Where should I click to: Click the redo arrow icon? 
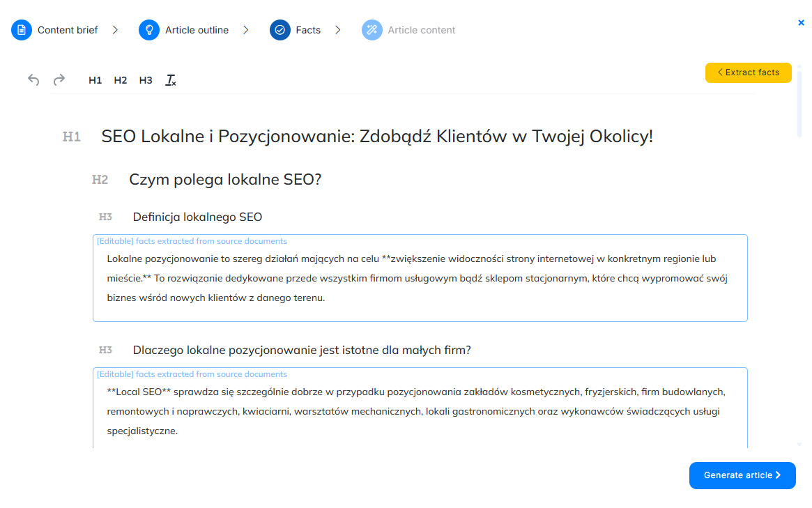coord(59,79)
